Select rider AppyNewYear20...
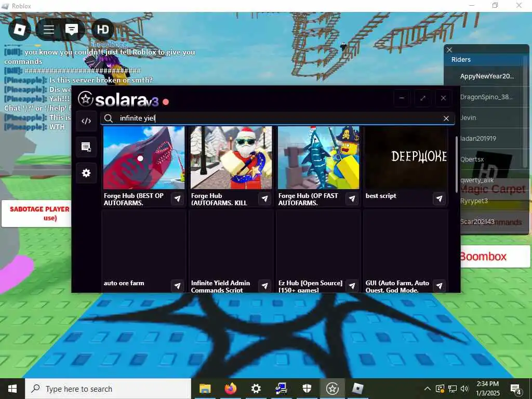The height and width of the screenshot is (399, 532). pyautogui.click(x=486, y=76)
